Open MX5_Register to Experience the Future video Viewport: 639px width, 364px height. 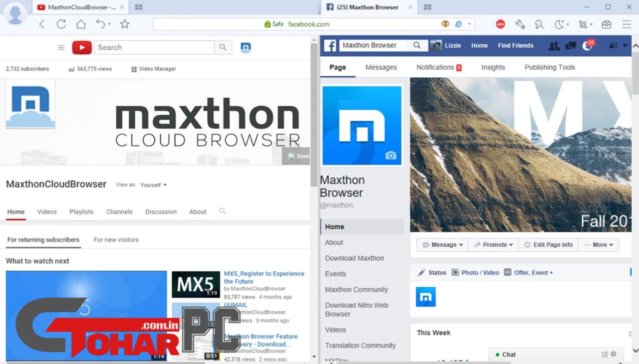pyautogui.click(x=264, y=277)
